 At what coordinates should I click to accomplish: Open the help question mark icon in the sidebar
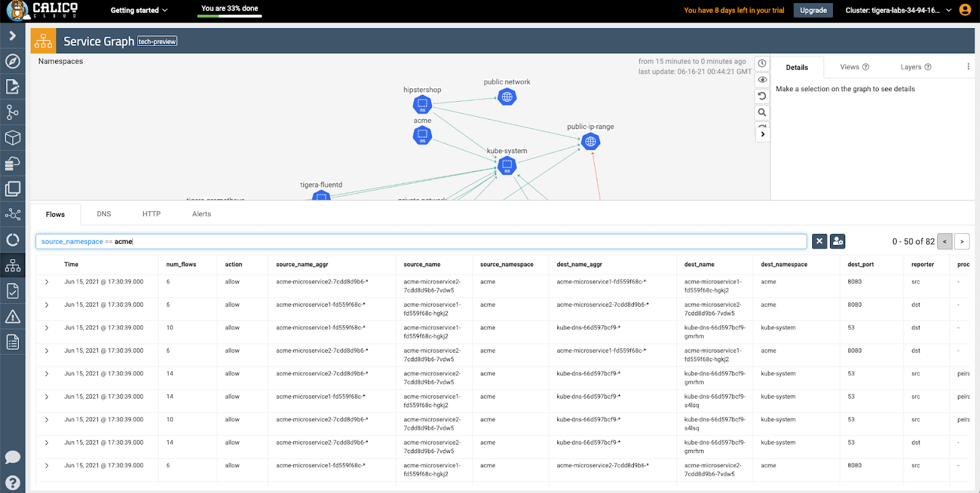pyautogui.click(x=12, y=483)
